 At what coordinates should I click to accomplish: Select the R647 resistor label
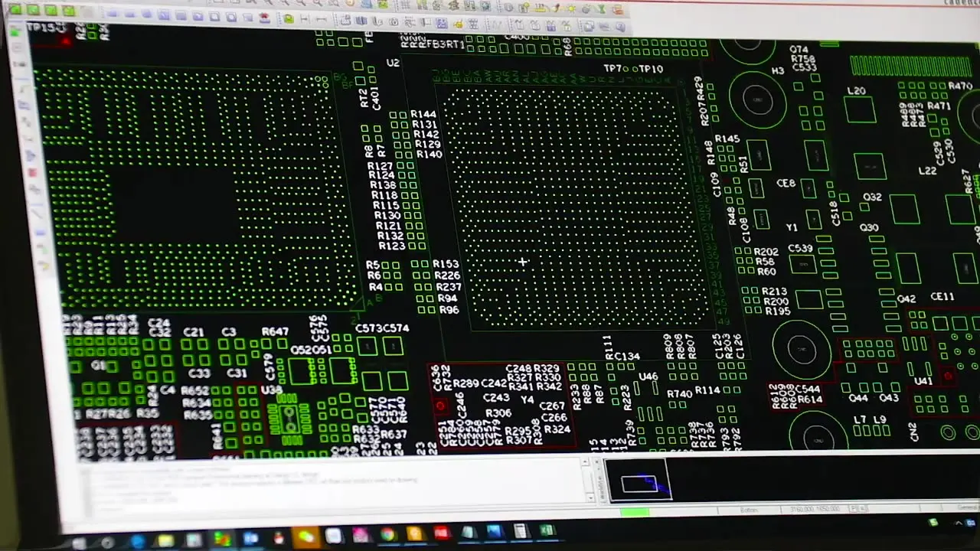(x=276, y=332)
